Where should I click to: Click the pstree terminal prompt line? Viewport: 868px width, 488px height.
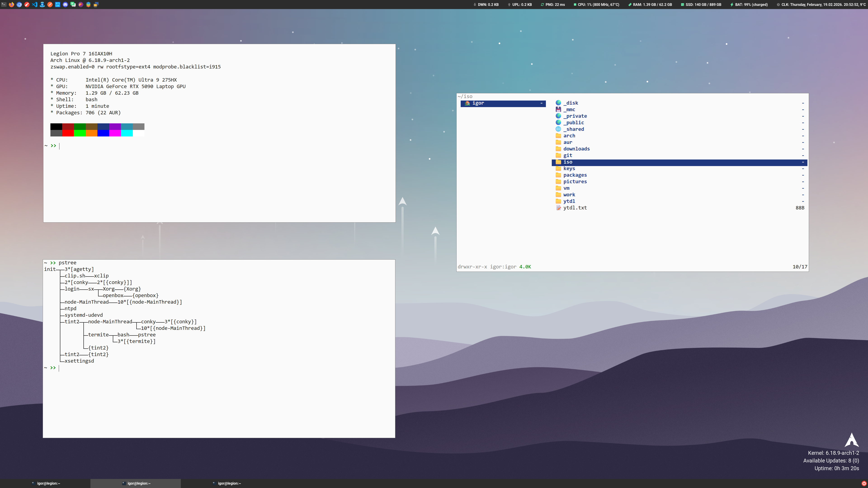(67, 263)
